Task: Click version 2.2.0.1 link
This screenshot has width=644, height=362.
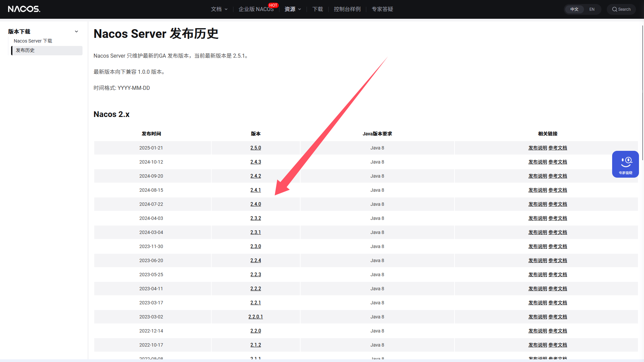Action: 256,317
